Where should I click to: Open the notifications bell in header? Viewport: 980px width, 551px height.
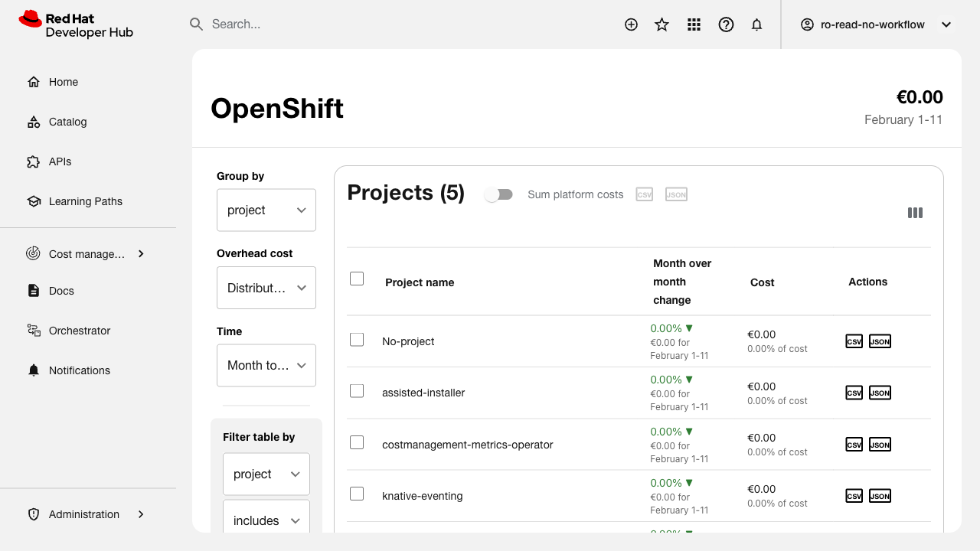[757, 24]
